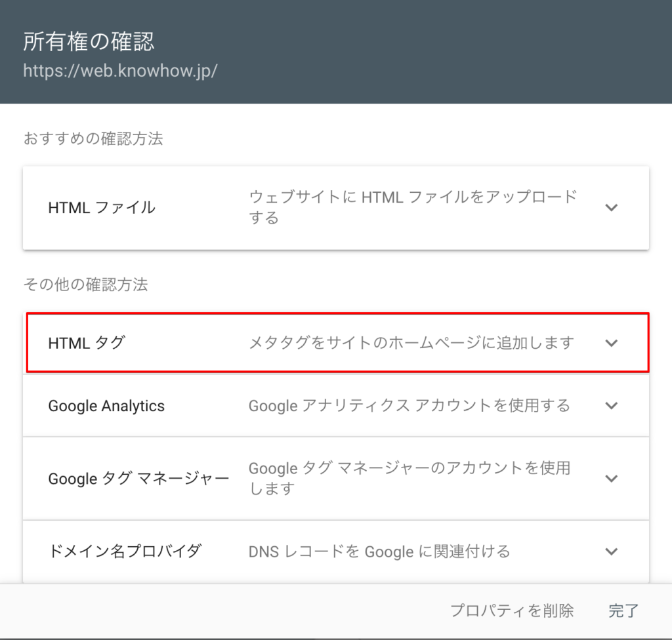Viewport: 672px width, 640px height.
Task: Click description ウェブサイトに HTML ファイルをアップロードする
Action: click(x=413, y=207)
